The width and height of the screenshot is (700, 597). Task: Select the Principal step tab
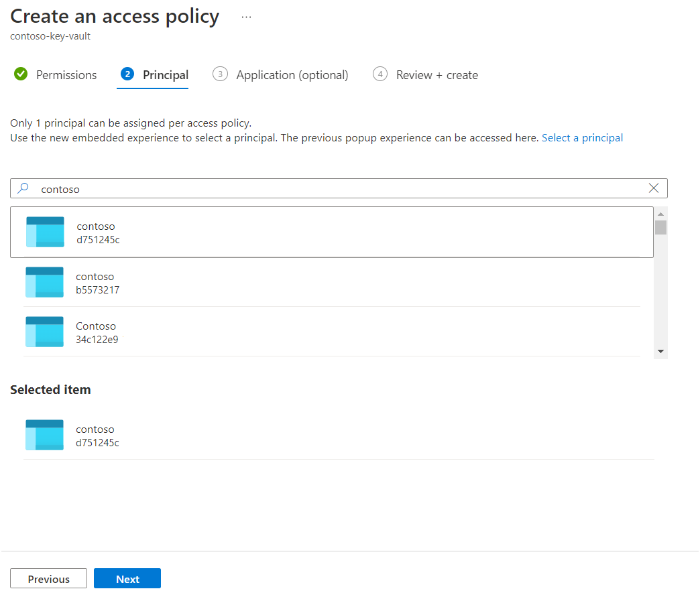pos(154,74)
